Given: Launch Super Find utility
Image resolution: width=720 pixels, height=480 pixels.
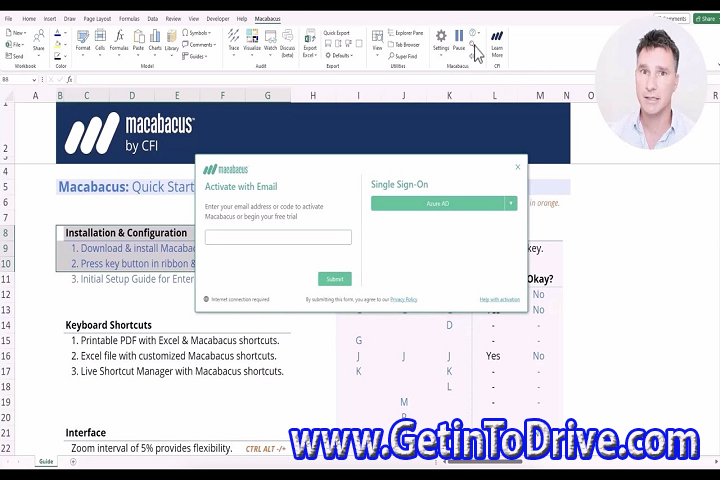Looking at the screenshot, I should click(403, 56).
